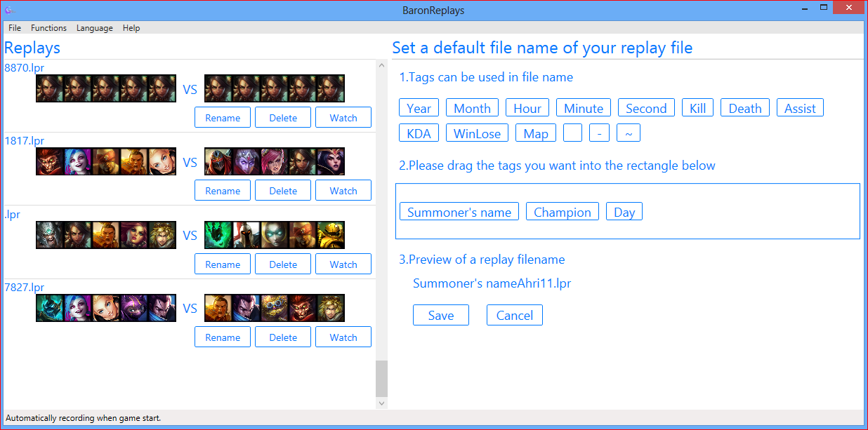This screenshot has width=868, height=430.
Task: Select the Second tag
Action: click(646, 108)
